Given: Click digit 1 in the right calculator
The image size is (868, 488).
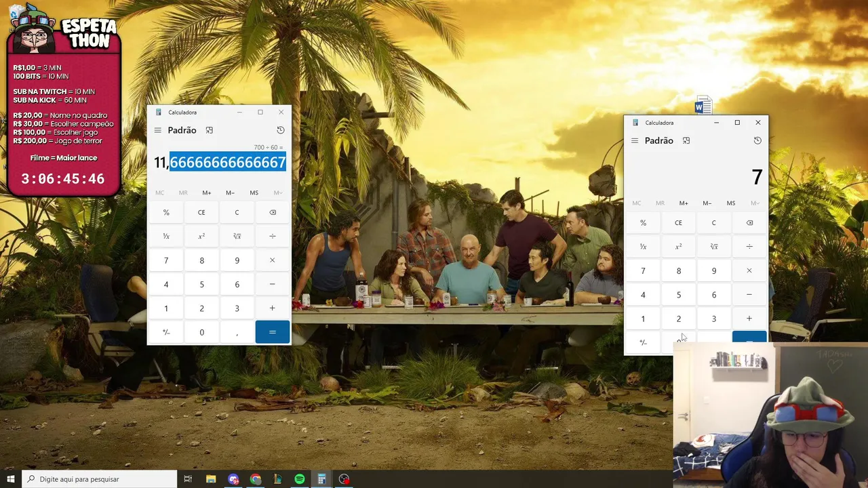Looking at the screenshot, I should [x=643, y=319].
